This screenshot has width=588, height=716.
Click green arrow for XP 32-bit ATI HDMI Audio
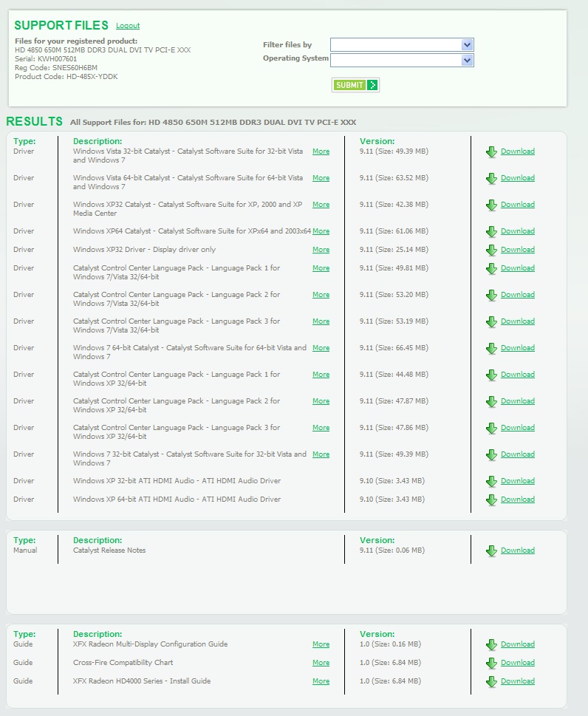pos(492,481)
